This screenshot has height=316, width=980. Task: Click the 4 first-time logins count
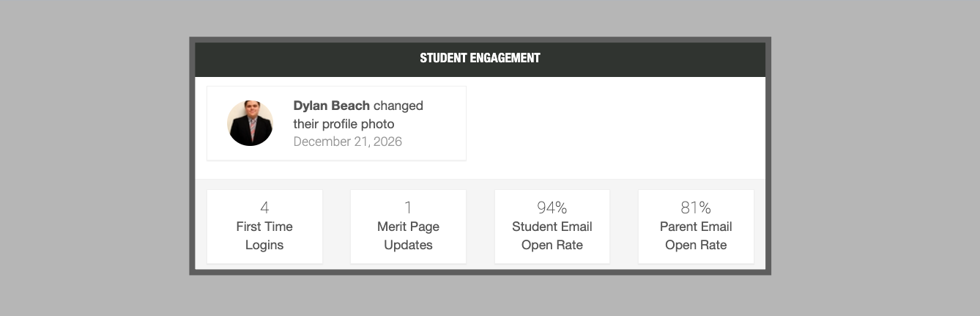tap(264, 208)
